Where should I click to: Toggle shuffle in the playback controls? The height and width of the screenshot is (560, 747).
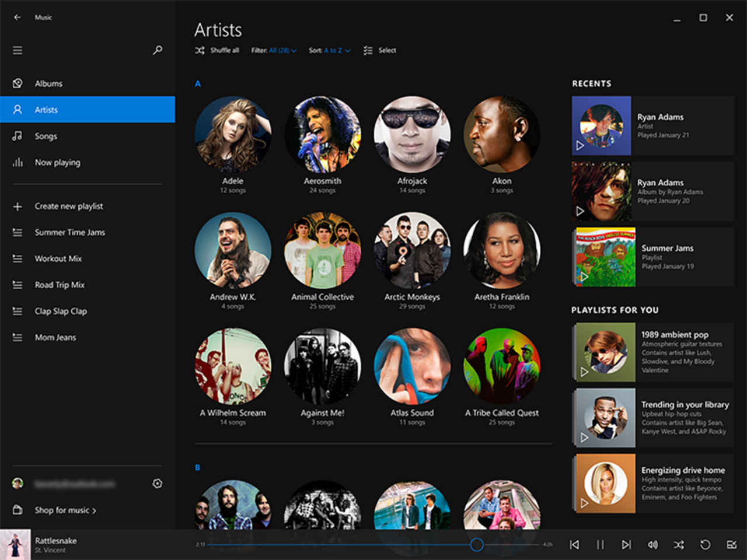click(679, 544)
